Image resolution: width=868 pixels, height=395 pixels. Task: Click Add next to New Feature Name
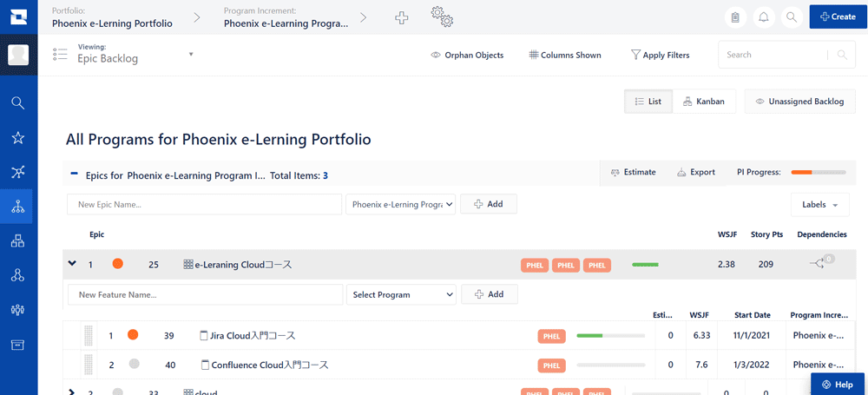(490, 294)
